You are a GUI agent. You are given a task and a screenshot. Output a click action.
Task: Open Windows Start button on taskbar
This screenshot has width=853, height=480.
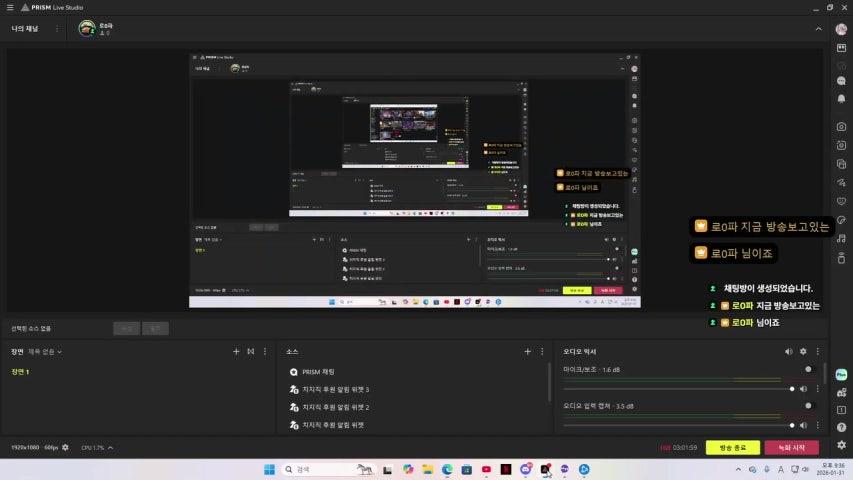coord(269,469)
